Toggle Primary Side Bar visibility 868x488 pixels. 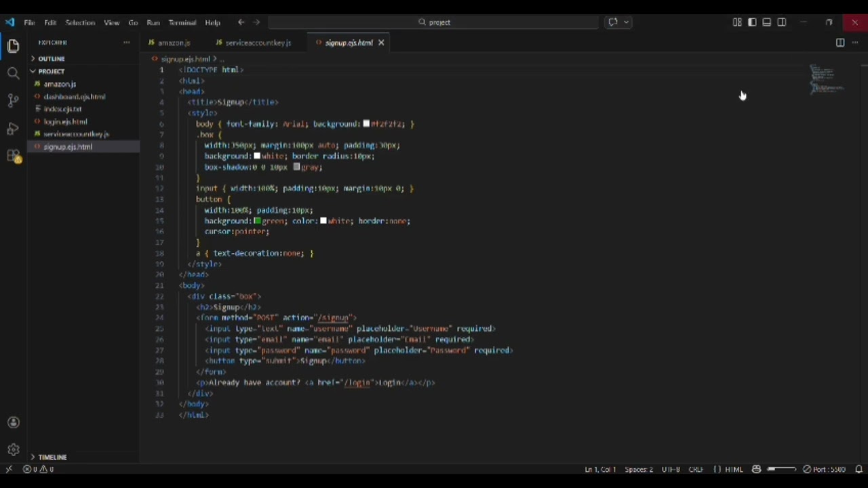[x=752, y=22]
